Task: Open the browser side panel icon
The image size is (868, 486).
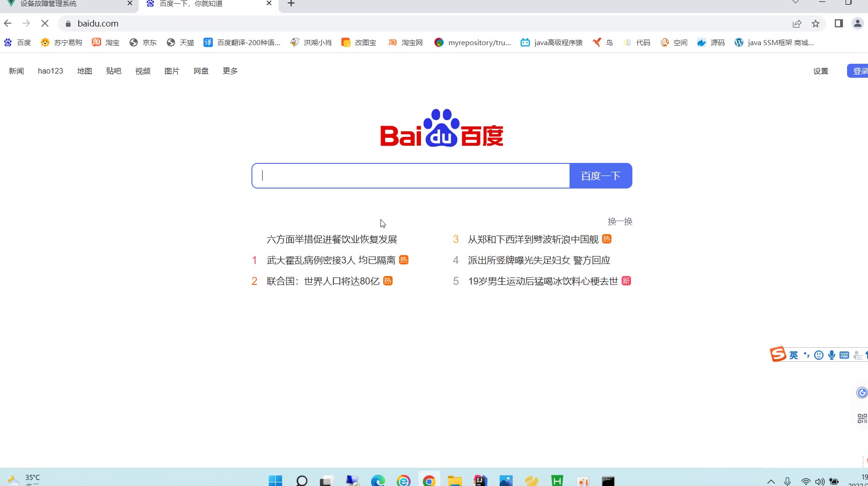Action: click(839, 23)
